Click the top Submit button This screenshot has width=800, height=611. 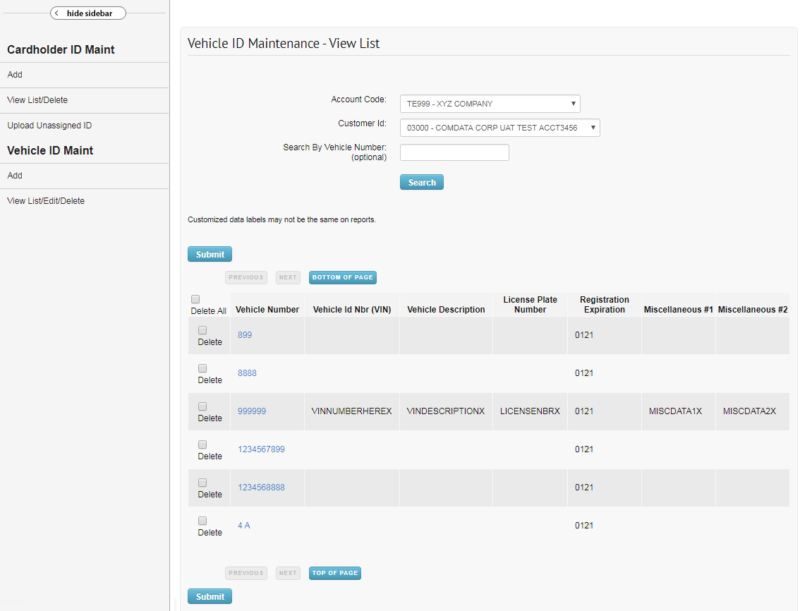[x=210, y=254]
